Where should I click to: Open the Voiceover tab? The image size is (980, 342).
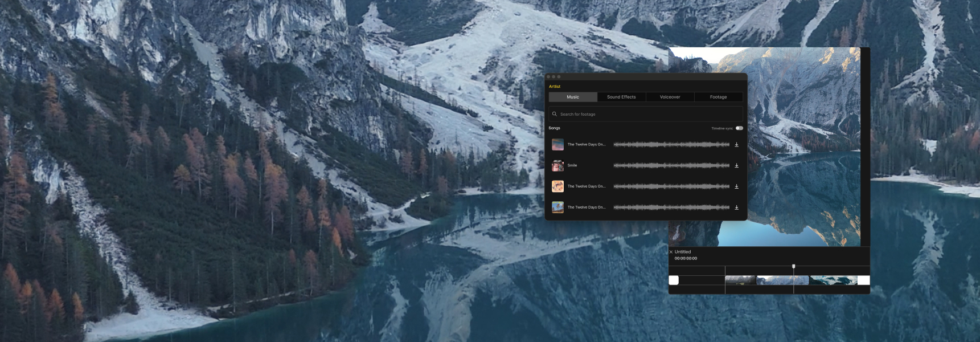coord(670,97)
